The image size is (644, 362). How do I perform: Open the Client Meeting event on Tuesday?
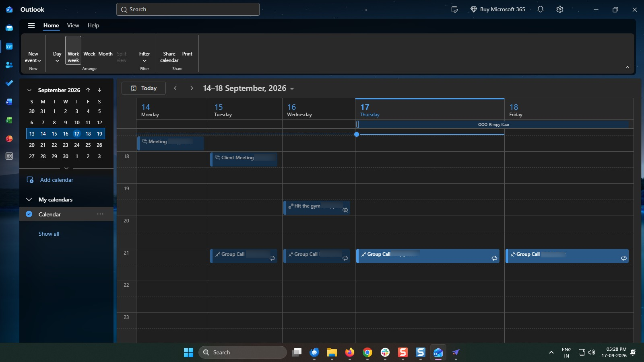(x=244, y=159)
